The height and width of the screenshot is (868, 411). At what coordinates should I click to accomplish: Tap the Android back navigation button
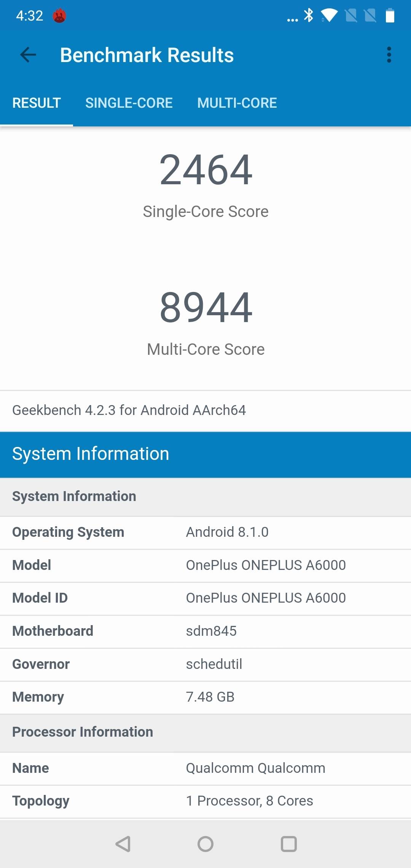[x=123, y=844]
